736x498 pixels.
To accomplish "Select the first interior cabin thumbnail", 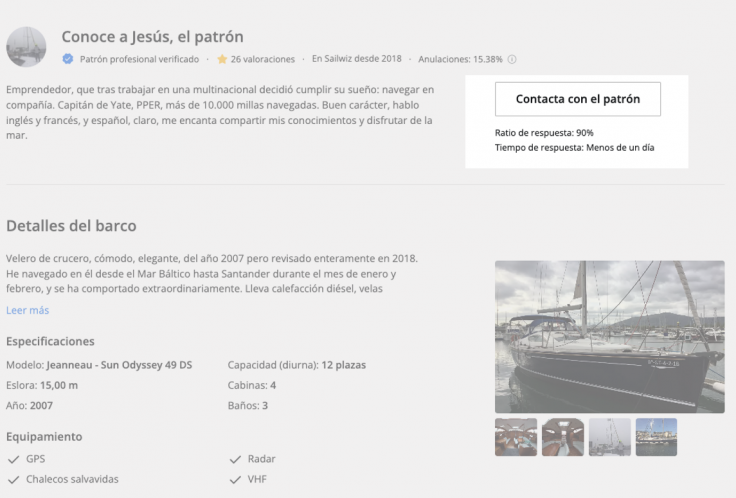I will 516,437.
